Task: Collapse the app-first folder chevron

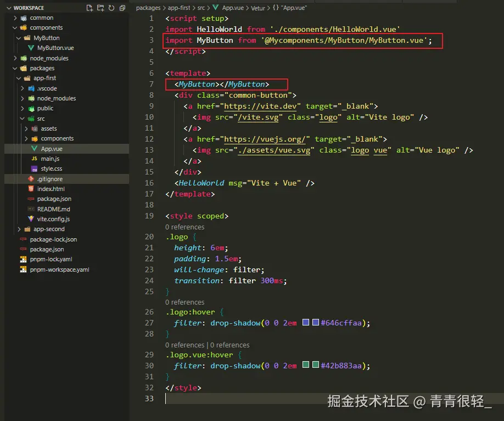Action: coord(19,78)
